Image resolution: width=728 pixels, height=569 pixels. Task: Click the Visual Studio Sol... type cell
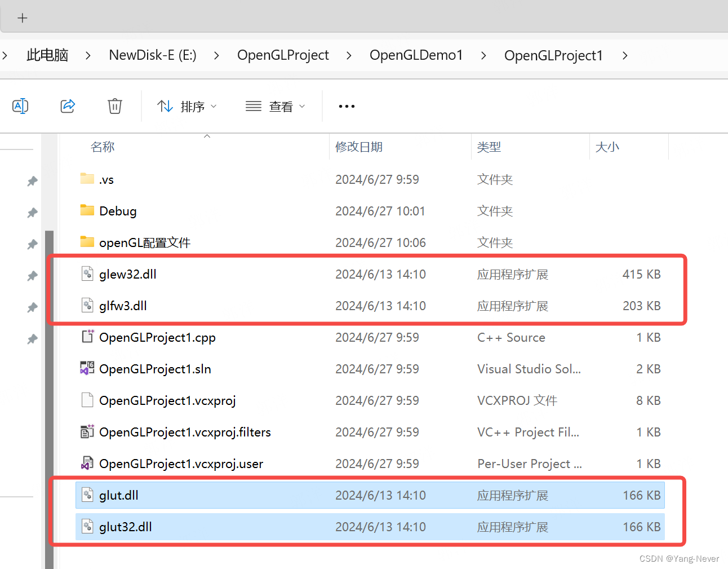[x=529, y=369]
